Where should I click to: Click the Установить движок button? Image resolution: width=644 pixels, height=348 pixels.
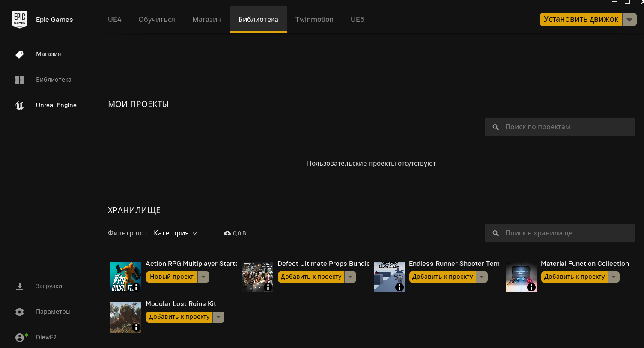pyautogui.click(x=581, y=19)
